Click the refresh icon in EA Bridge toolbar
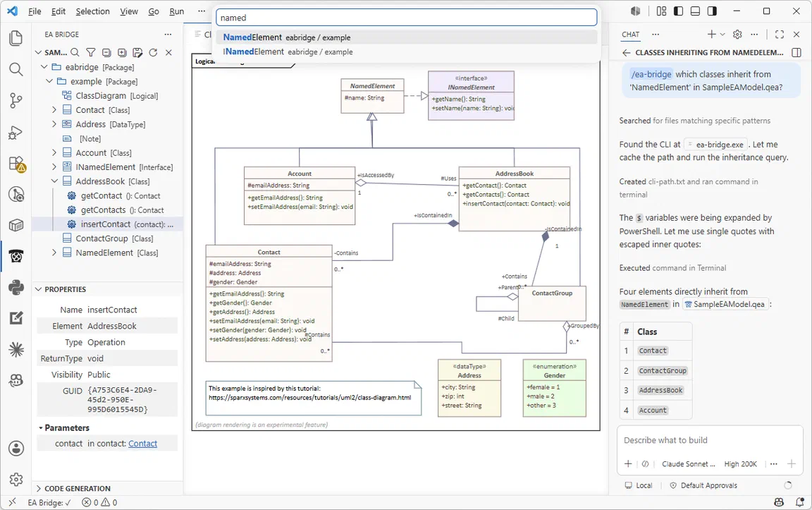812x510 pixels. click(153, 52)
